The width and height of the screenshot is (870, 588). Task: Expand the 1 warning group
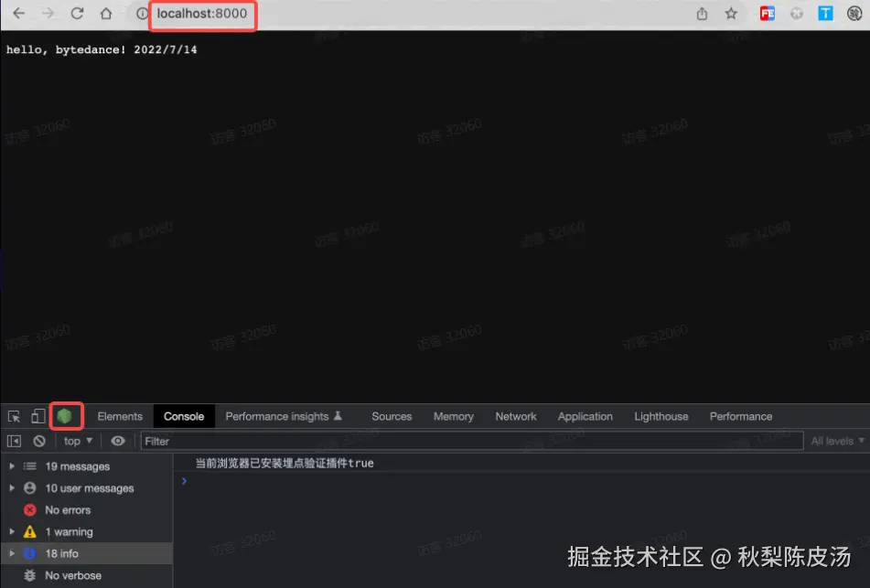coord(12,531)
